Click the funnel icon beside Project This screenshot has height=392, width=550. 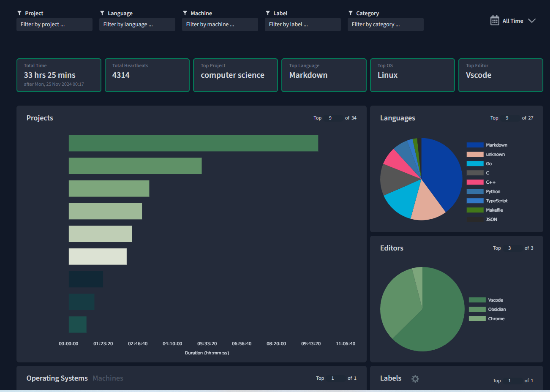point(19,13)
